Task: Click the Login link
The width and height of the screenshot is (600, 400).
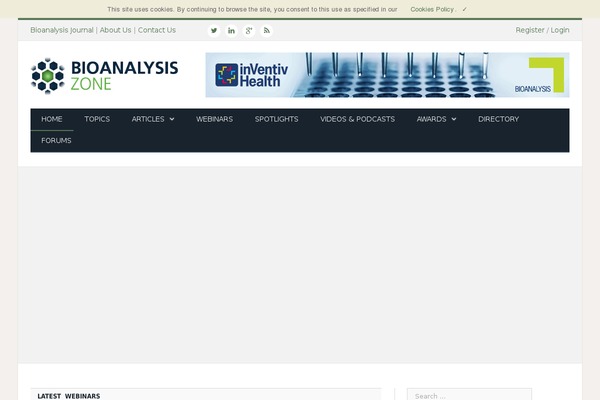Action: 560,30
